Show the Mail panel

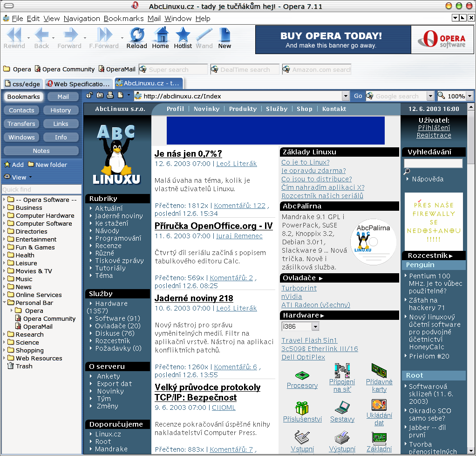pos(63,97)
